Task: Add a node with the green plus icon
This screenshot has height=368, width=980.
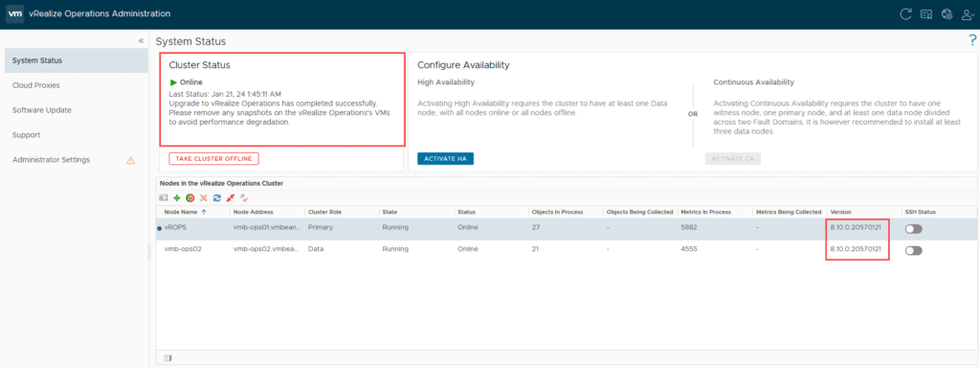Action: click(x=177, y=197)
